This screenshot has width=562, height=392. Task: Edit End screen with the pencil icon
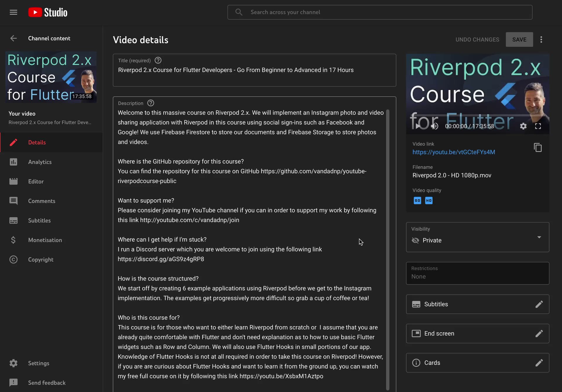point(539,333)
